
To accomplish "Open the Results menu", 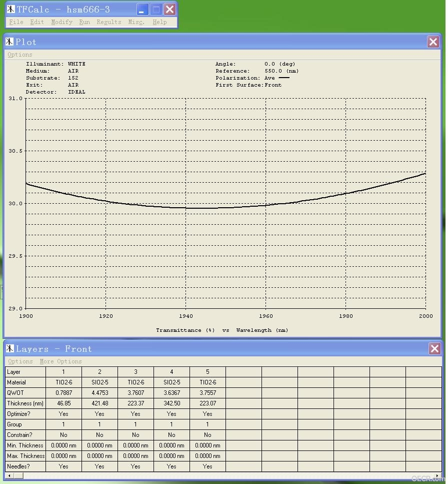I will (109, 22).
